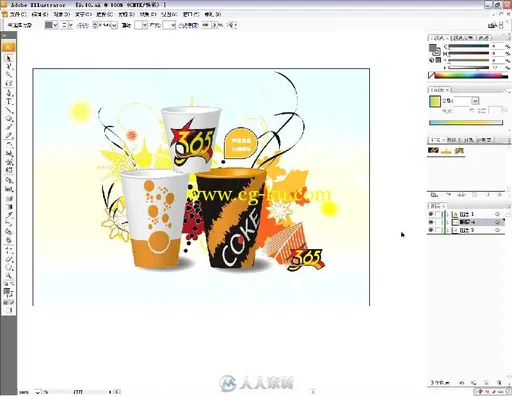Select the Magic Wand tool
This screenshot has height=396, width=512.
[x=9, y=75]
